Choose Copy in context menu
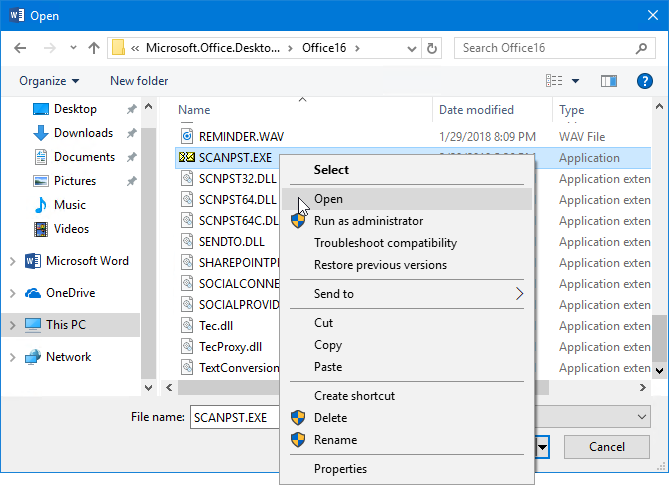The height and width of the screenshot is (485, 669). (x=407, y=345)
